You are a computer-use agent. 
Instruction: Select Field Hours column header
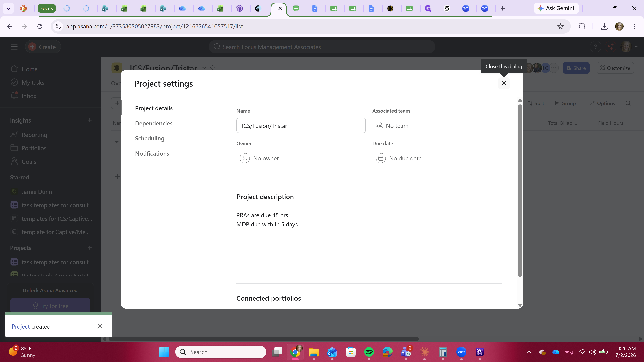(610, 123)
